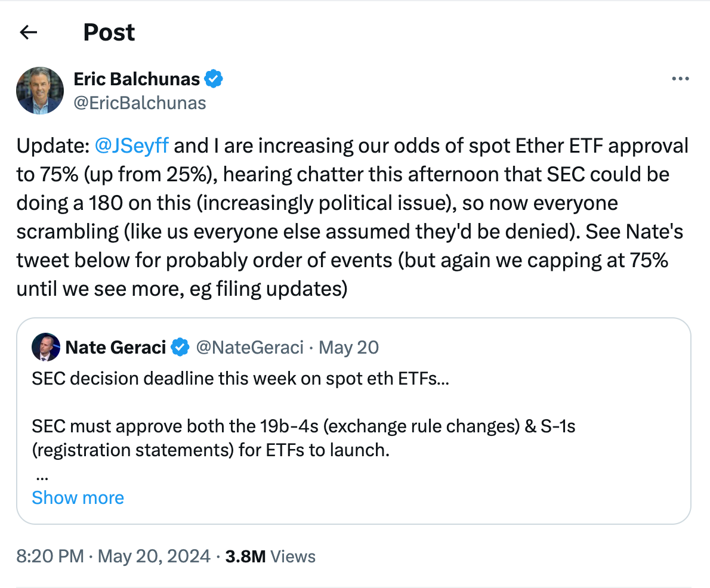710x588 pixels.
Task: Open the @JSeyff mention link
Action: [x=132, y=145]
